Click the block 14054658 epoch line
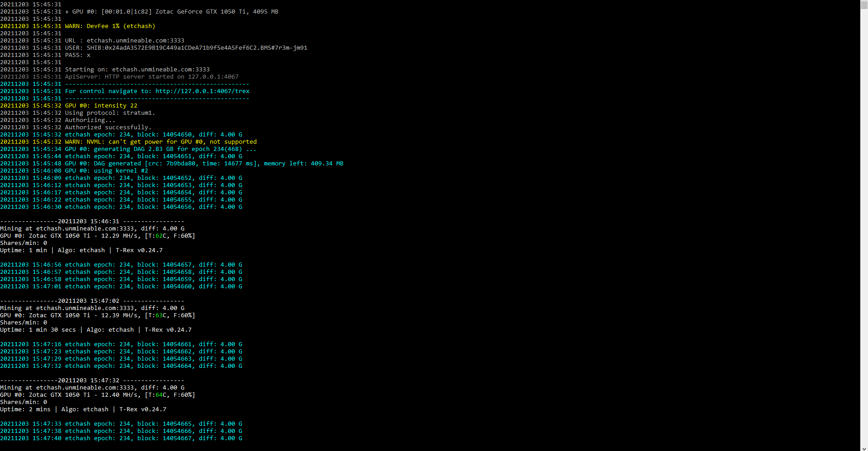This screenshot has width=868, height=451. pyautogui.click(x=121, y=272)
